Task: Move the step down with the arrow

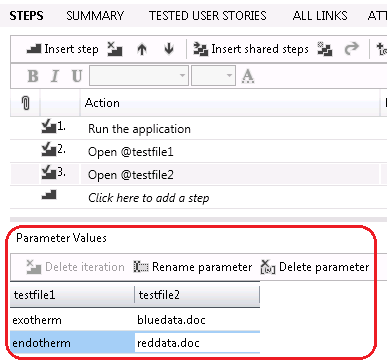Action: click(x=169, y=49)
